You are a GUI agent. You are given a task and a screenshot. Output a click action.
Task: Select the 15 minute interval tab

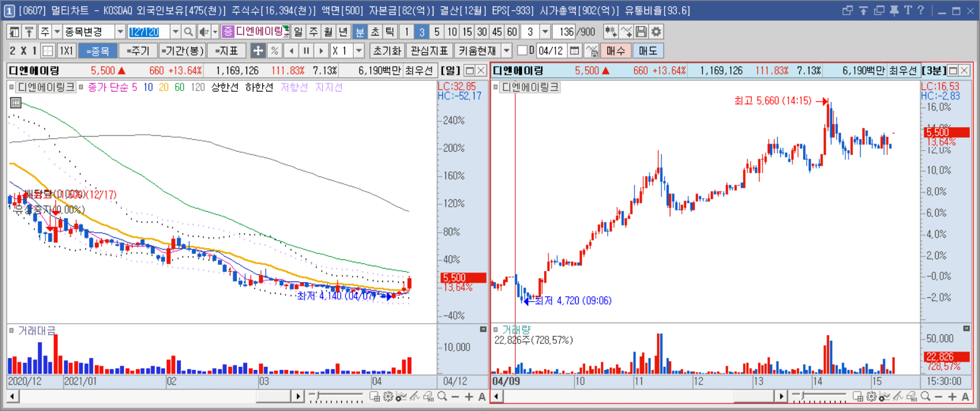coord(467,32)
